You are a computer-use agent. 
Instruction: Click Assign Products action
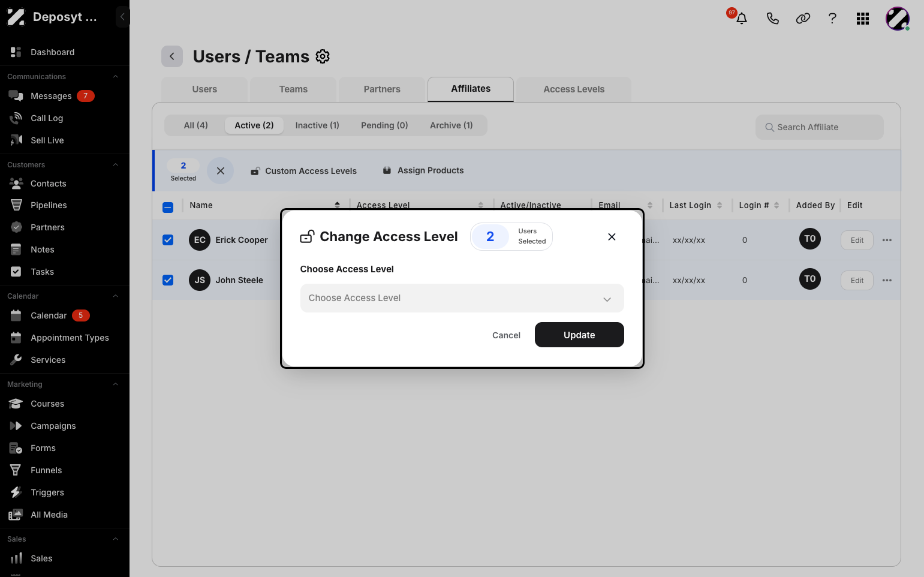pos(423,170)
